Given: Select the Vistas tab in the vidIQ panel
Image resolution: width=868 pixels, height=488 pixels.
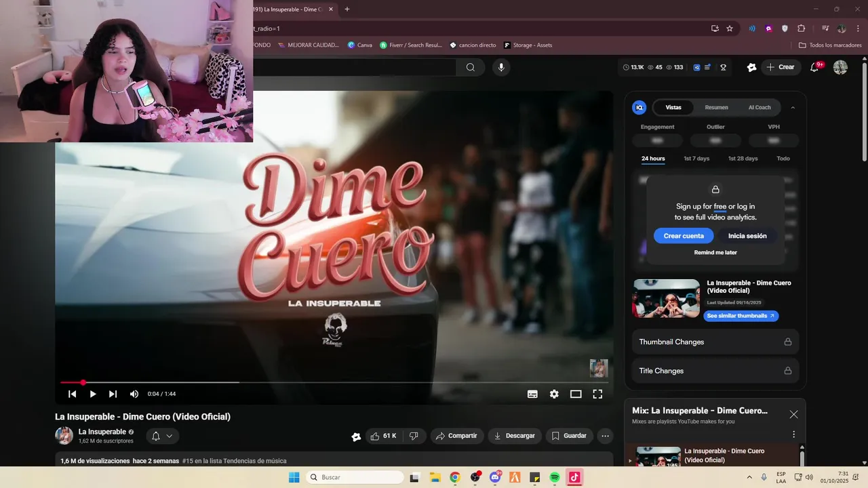Looking at the screenshot, I should [673, 107].
